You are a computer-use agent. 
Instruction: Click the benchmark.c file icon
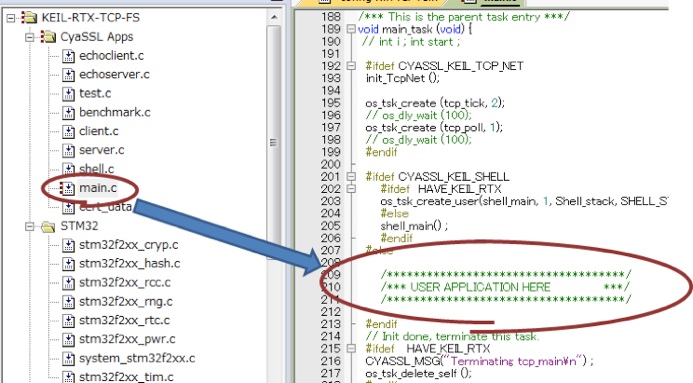[x=68, y=113]
